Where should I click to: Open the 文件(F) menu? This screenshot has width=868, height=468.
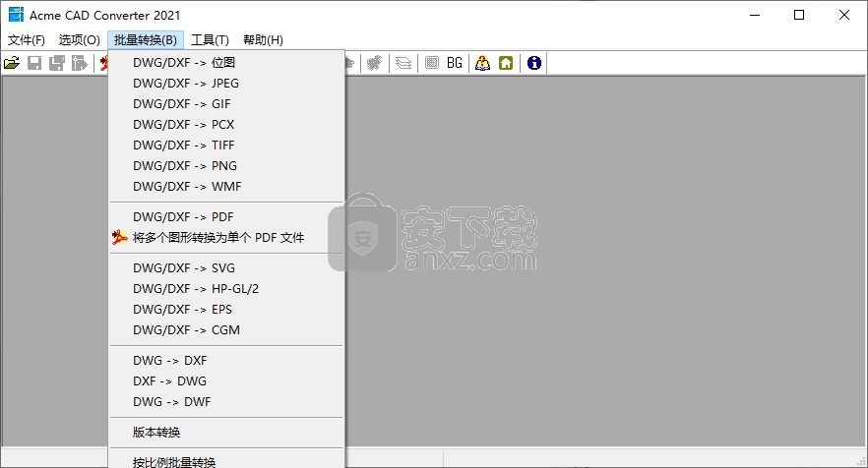tap(26, 40)
